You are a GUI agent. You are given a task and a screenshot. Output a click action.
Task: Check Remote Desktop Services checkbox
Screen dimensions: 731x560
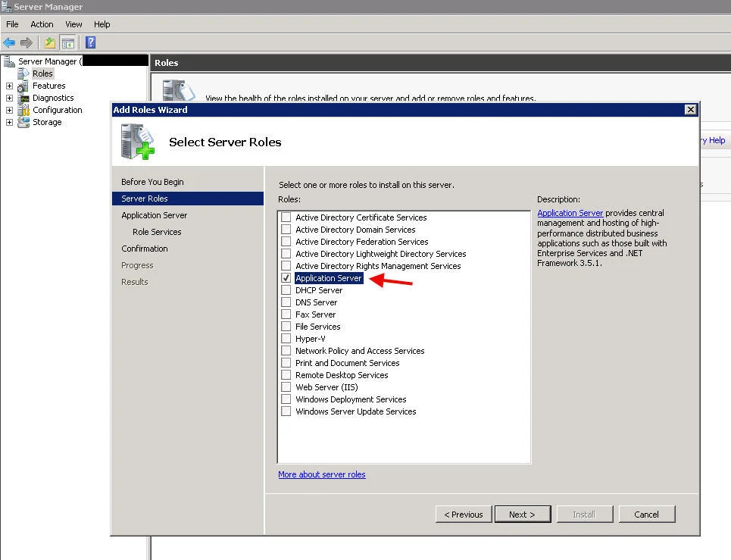point(286,375)
